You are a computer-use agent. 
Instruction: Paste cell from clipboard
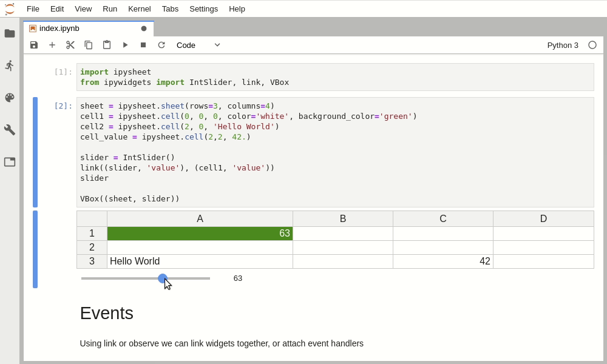[x=107, y=45]
